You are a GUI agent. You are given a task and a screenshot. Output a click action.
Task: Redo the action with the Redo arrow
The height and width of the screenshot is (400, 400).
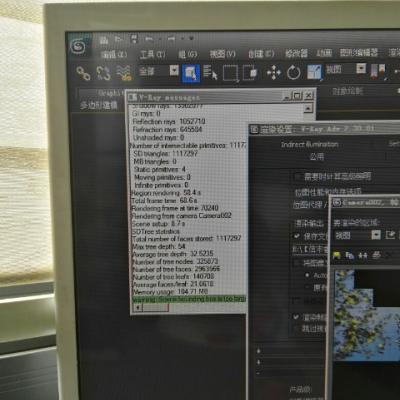pos(171,39)
